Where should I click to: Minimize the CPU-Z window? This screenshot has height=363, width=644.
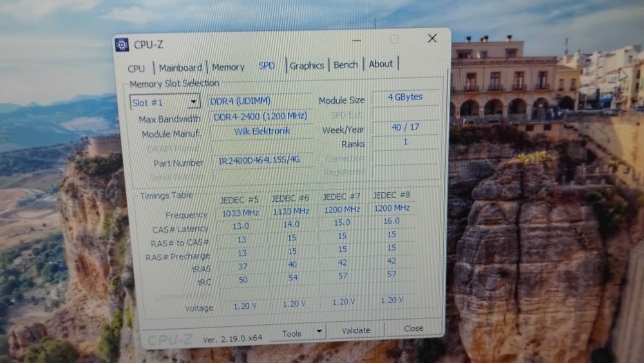point(357,40)
